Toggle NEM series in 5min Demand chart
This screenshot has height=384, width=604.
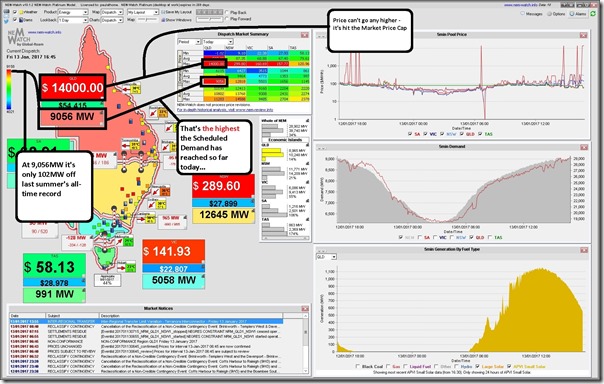[x=401, y=237]
